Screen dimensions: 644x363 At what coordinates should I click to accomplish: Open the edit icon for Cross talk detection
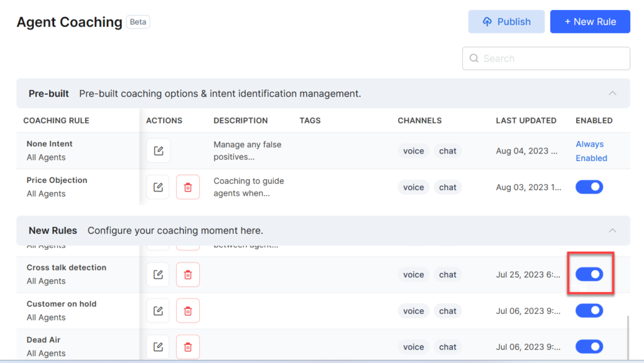pos(158,274)
